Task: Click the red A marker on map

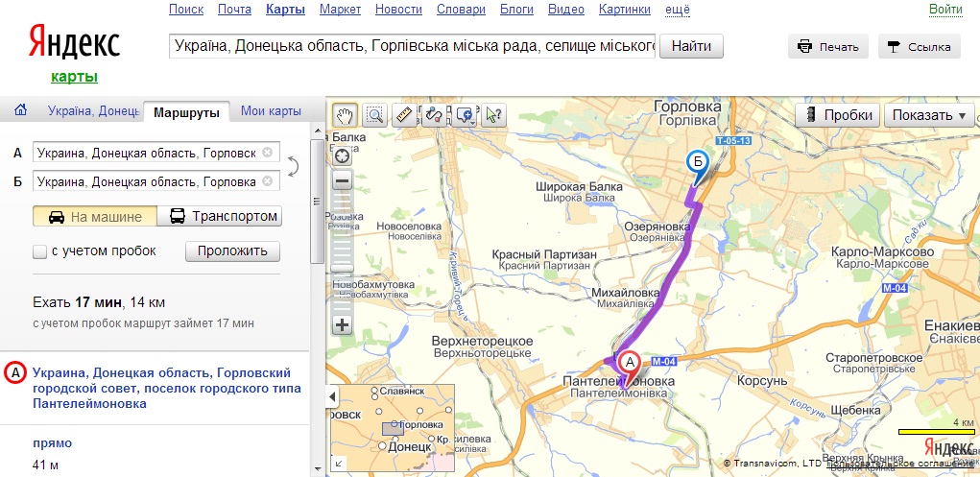Action: click(630, 365)
